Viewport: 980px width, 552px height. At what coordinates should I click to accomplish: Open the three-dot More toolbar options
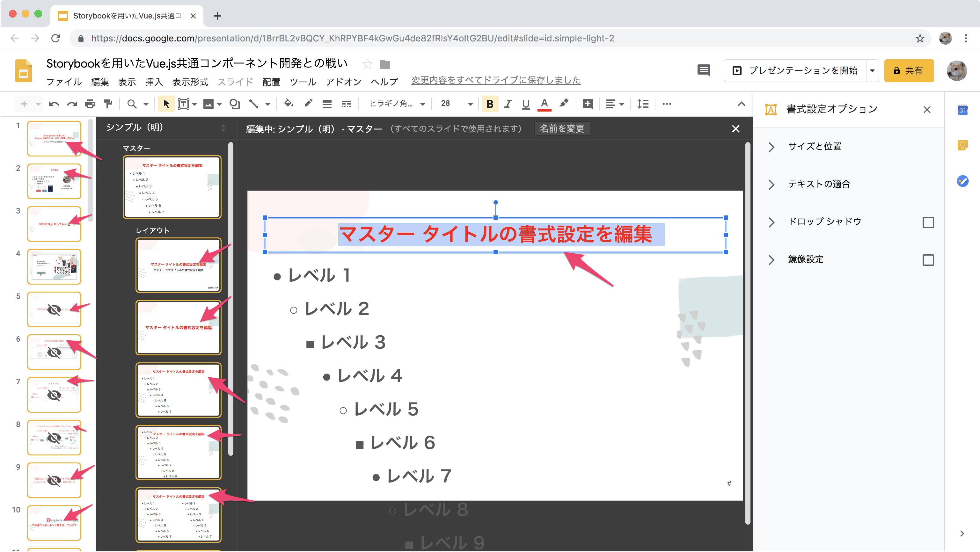tap(667, 104)
